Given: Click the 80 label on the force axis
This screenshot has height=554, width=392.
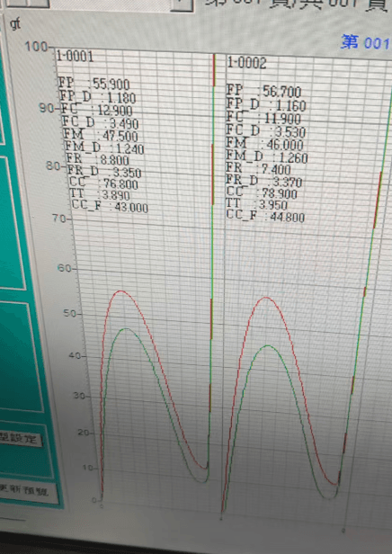Looking at the screenshot, I should tap(53, 165).
